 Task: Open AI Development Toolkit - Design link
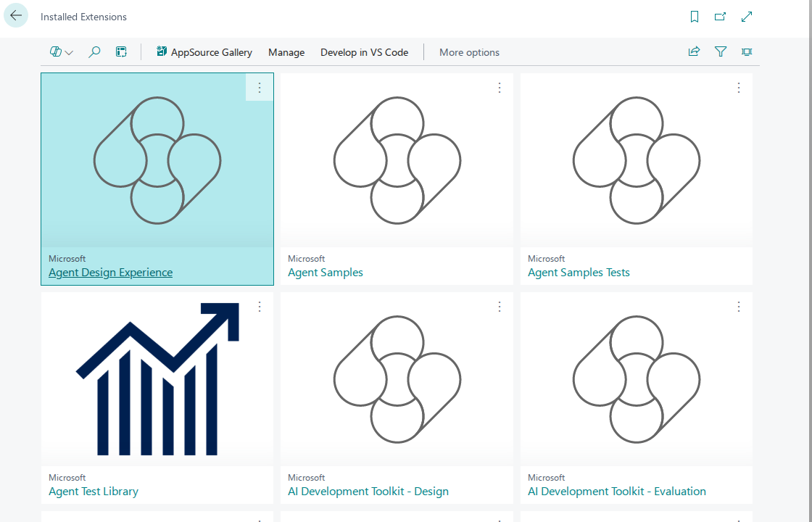tap(368, 492)
